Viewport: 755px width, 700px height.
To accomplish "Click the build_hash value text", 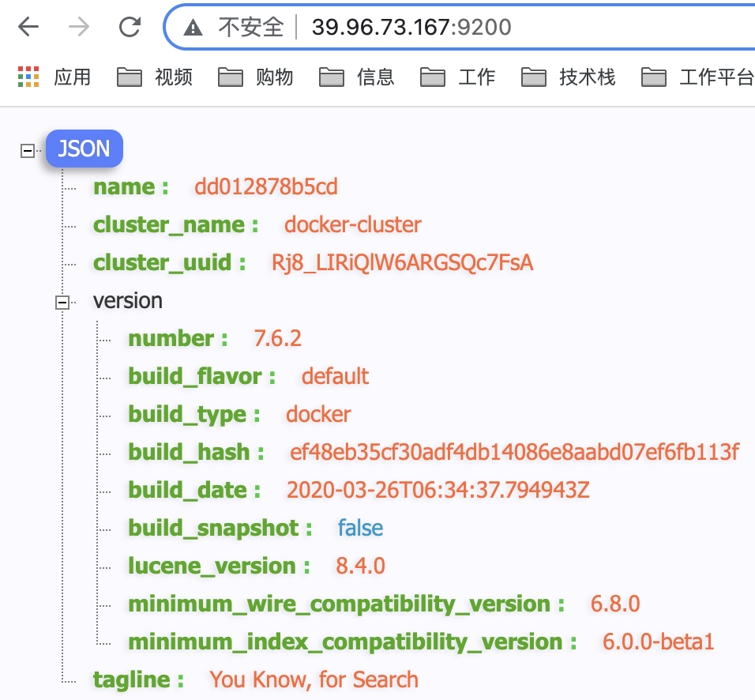I will 514,452.
